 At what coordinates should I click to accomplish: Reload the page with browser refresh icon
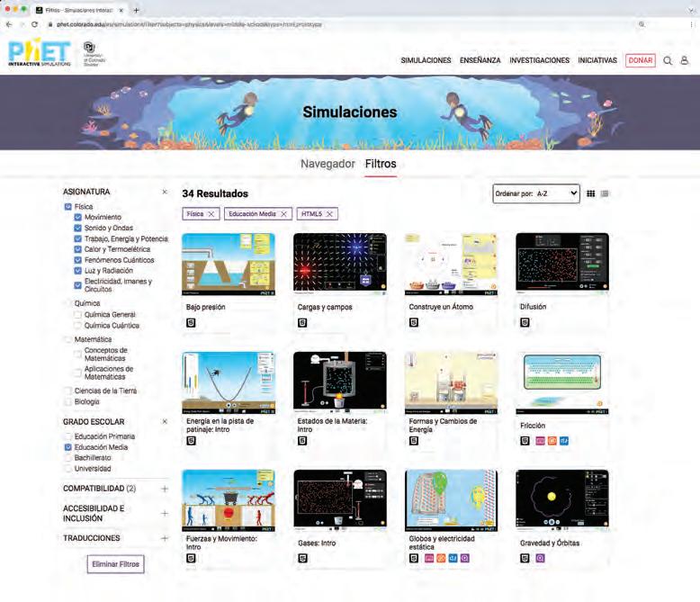click(x=35, y=24)
